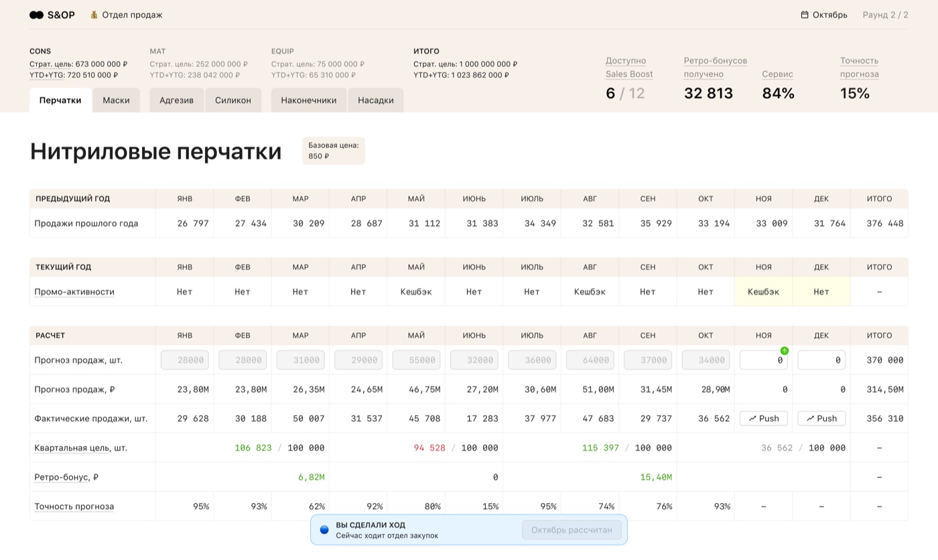Click the Сервис underlined label
The image size is (938, 560).
(x=777, y=74)
